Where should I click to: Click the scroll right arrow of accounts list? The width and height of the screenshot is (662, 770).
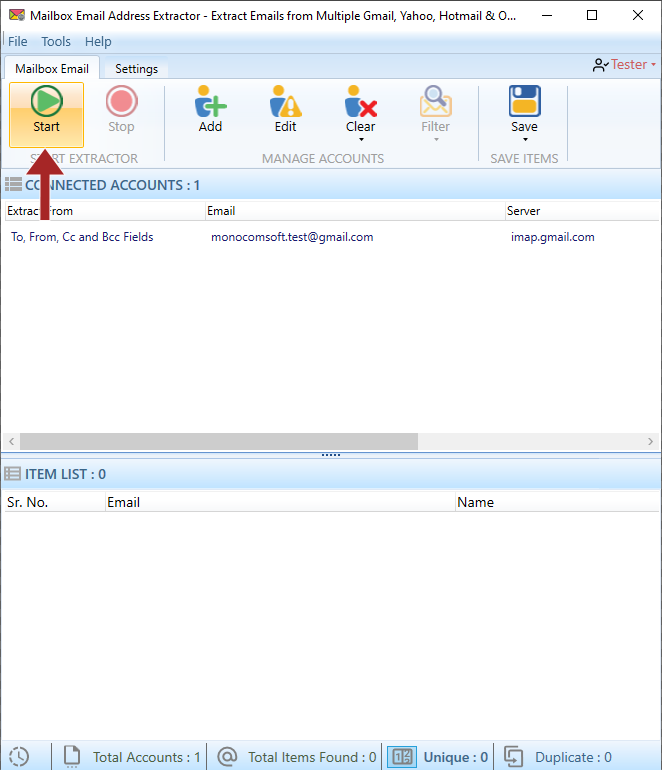[x=650, y=441]
